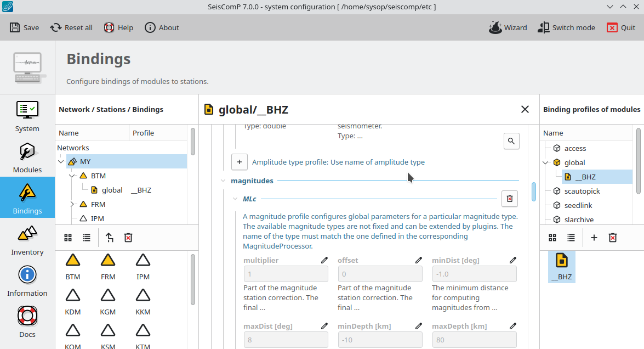
Task: Go to the System tab
Action: coord(27,116)
